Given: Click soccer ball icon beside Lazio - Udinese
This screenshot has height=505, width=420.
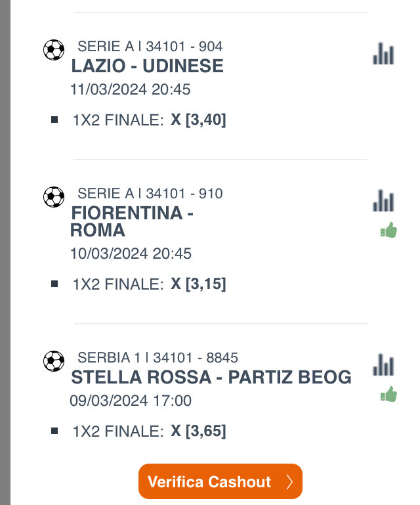Looking at the screenshot, I should [54, 50].
